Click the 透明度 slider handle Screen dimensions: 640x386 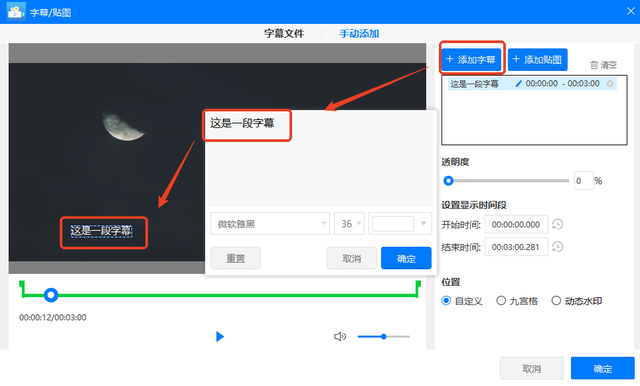coord(448,180)
